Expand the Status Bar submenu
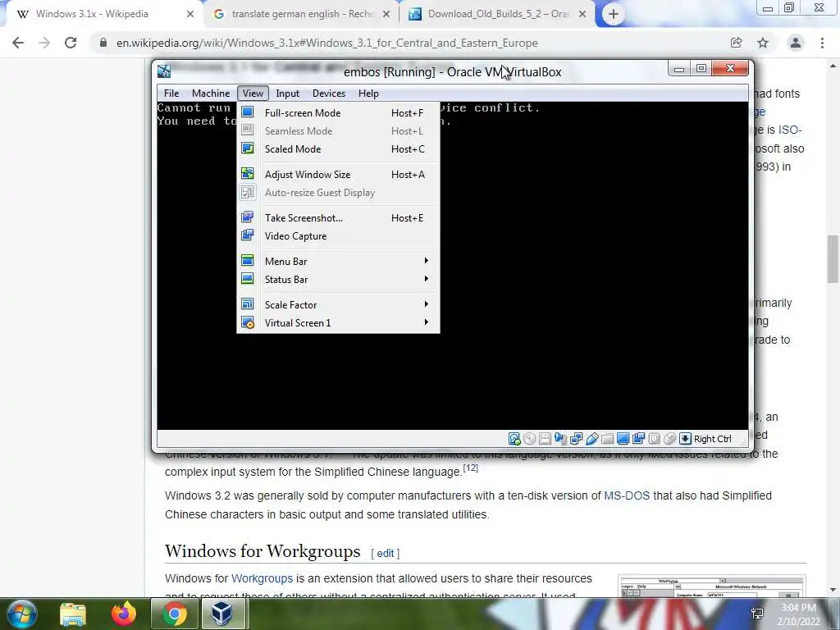The width and height of the screenshot is (840, 630). (x=338, y=279)
